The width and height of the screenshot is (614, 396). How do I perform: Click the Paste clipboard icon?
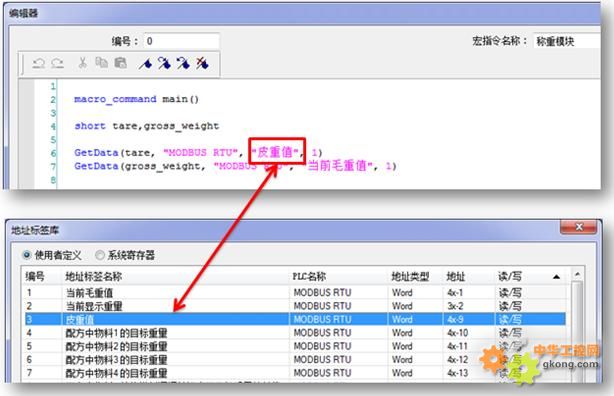tap(120, 63)
